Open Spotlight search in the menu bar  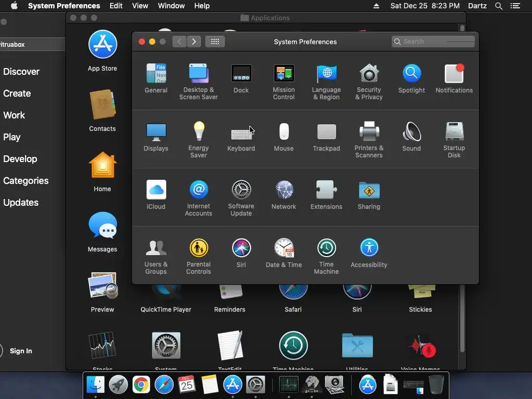coord(498,6)
